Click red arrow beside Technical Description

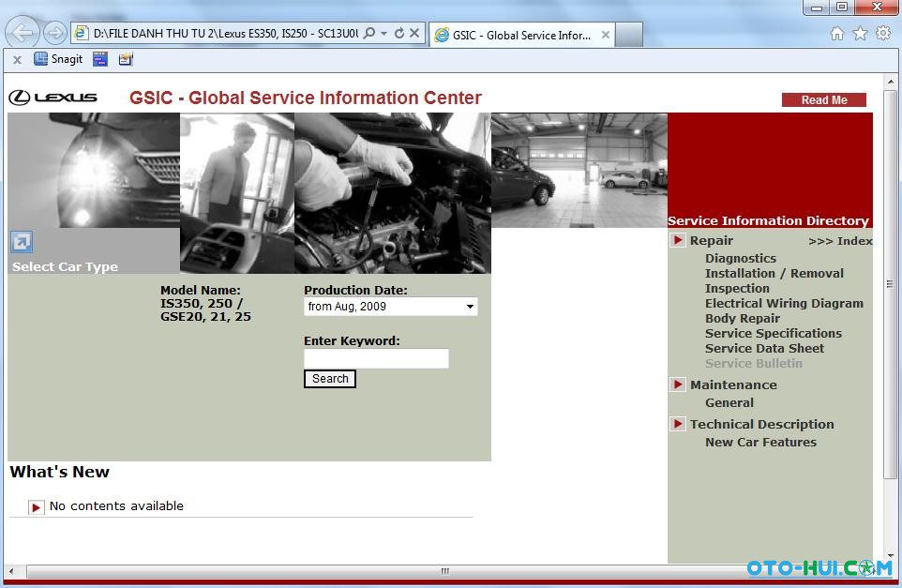[x=678, y=424]
